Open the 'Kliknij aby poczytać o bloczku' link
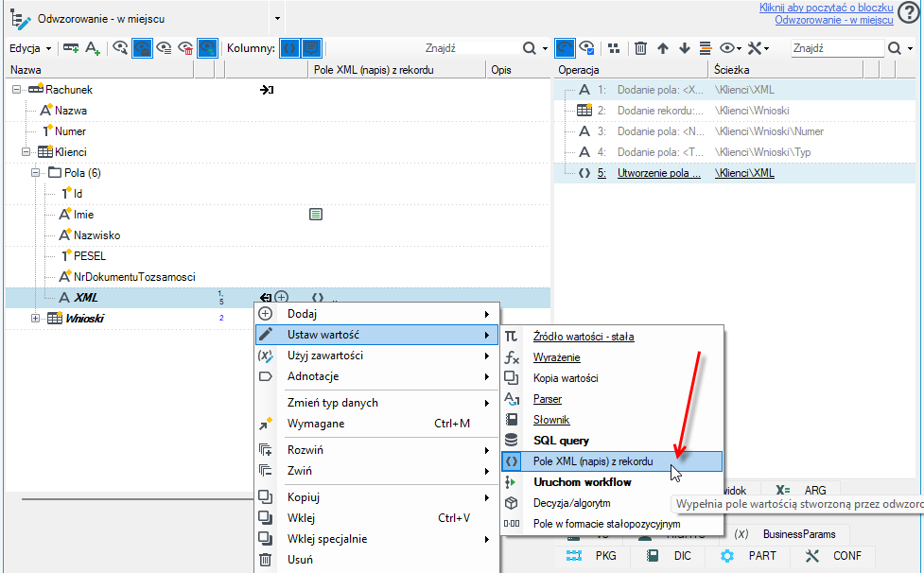The height and width of the screenshot is (573, 924). 827,8
